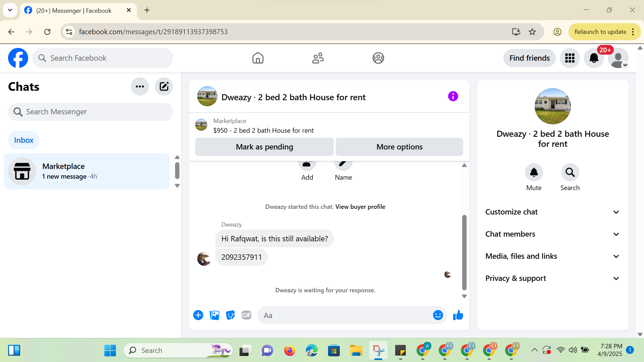
Task: Open the account profile avatar menu
Action: point(618,58)
